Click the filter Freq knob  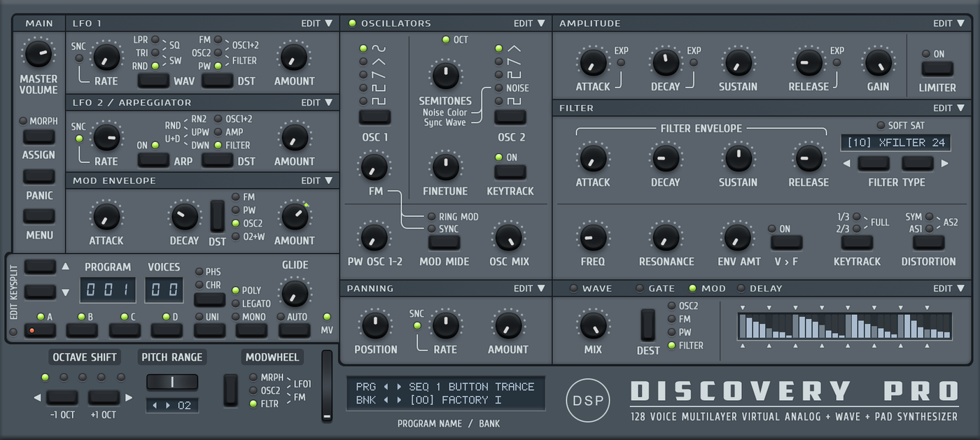pyautogui.click(x=593, y=237)
